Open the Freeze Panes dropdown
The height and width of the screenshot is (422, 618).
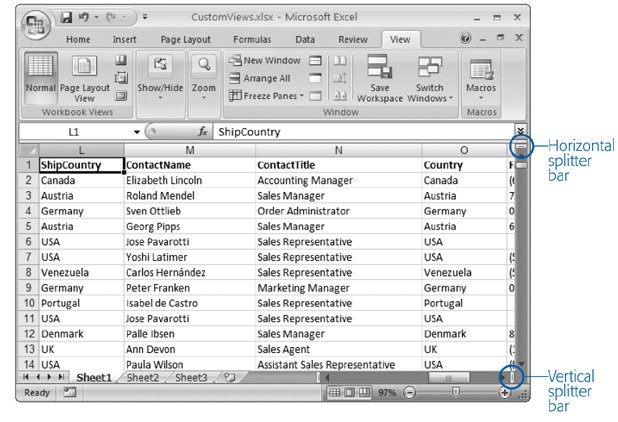[266, 95]
